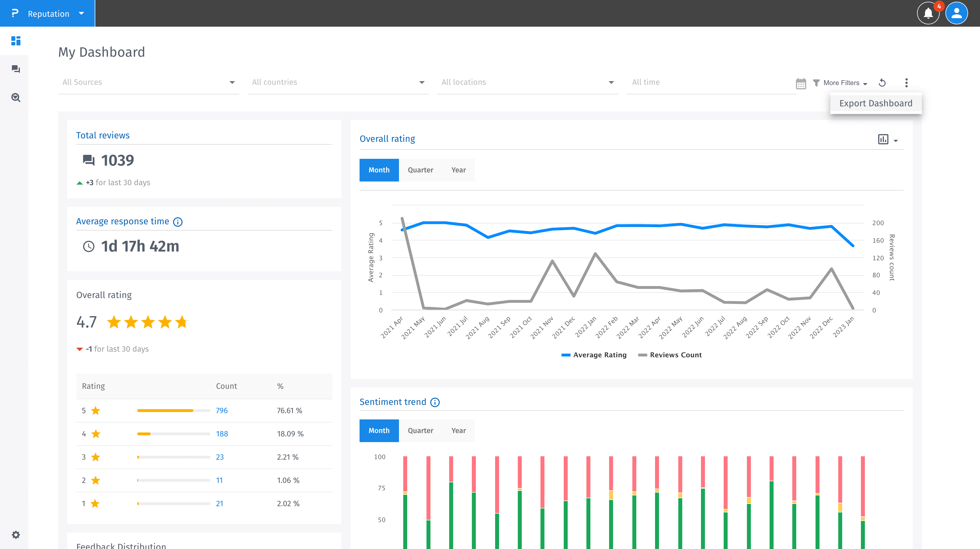Click the Sentiment trend info icon
The height and width of the screenshot is (549, 980).
[435, 402]
